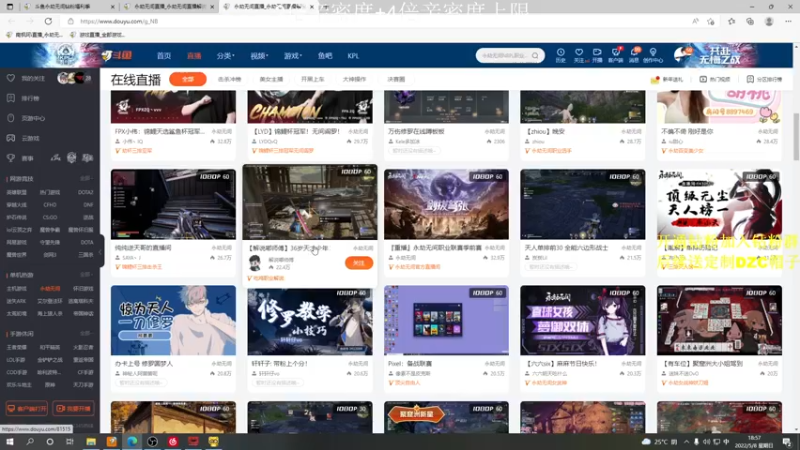The width and height of the screenshot is (800, 450).
Task: Open Pixel 备战联赛 stream thumbnail
Action: [x=446, y=320]
